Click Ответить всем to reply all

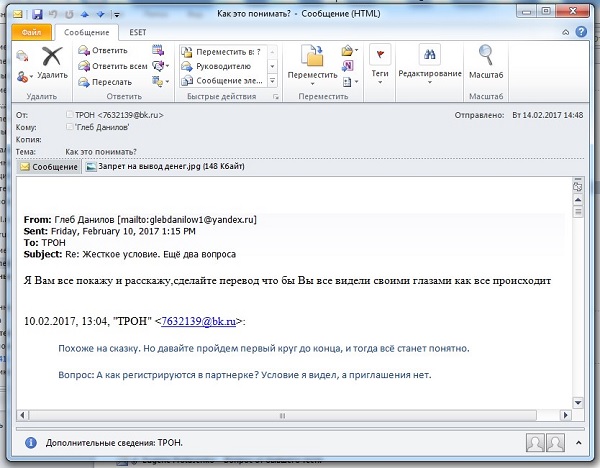click(112, 66)
